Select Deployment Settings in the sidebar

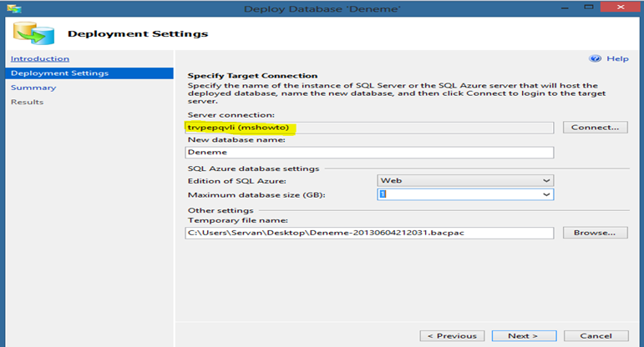pyautogui.click(x=89, y=73)
